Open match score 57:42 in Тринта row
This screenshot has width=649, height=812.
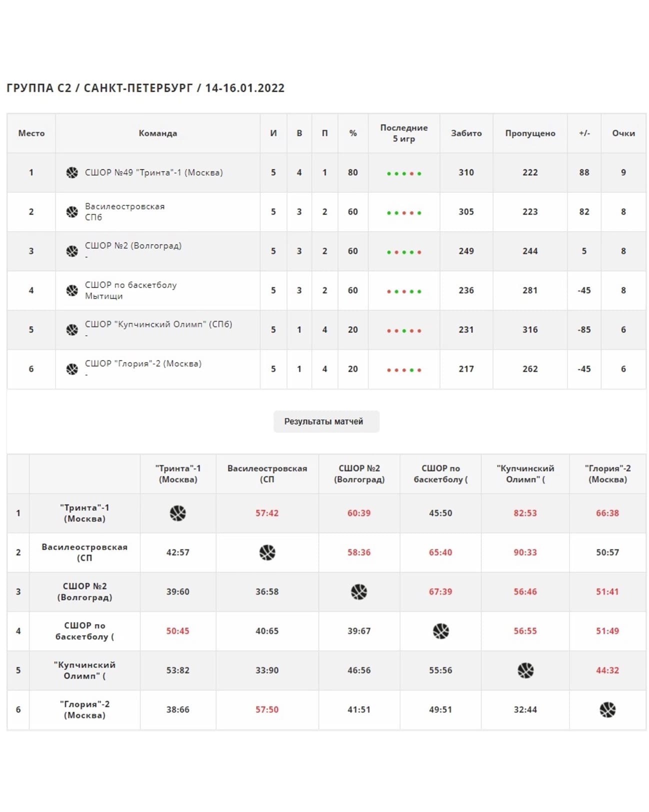267,513
